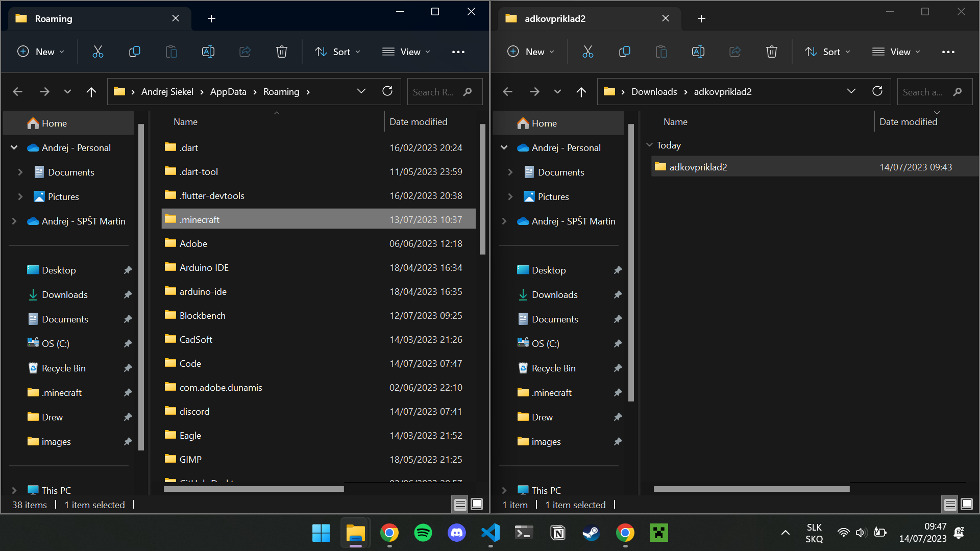Collapse the Today group in adkovpriklad2 window
Viewport: 980px width, 551px height.
tap(649, 145)
